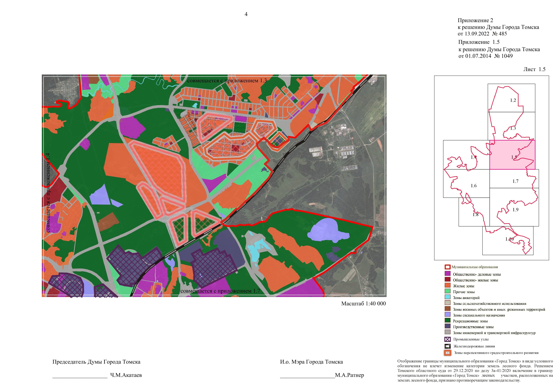The image size is (560, 392).
Task: Click the 'совмещается с приложением 1.7' map label
Action: click(220, 291)
